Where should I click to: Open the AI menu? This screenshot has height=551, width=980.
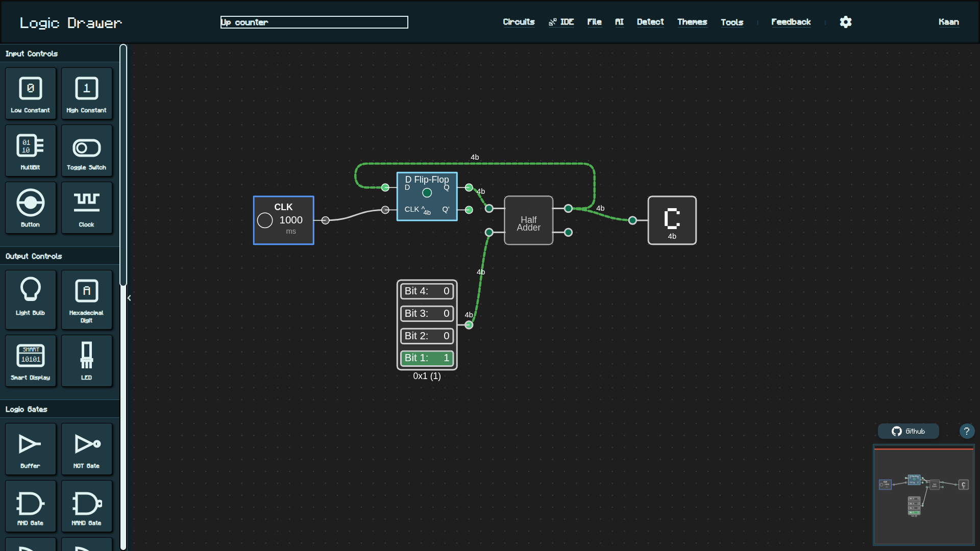pyautogui.click(x=619, y=22)
